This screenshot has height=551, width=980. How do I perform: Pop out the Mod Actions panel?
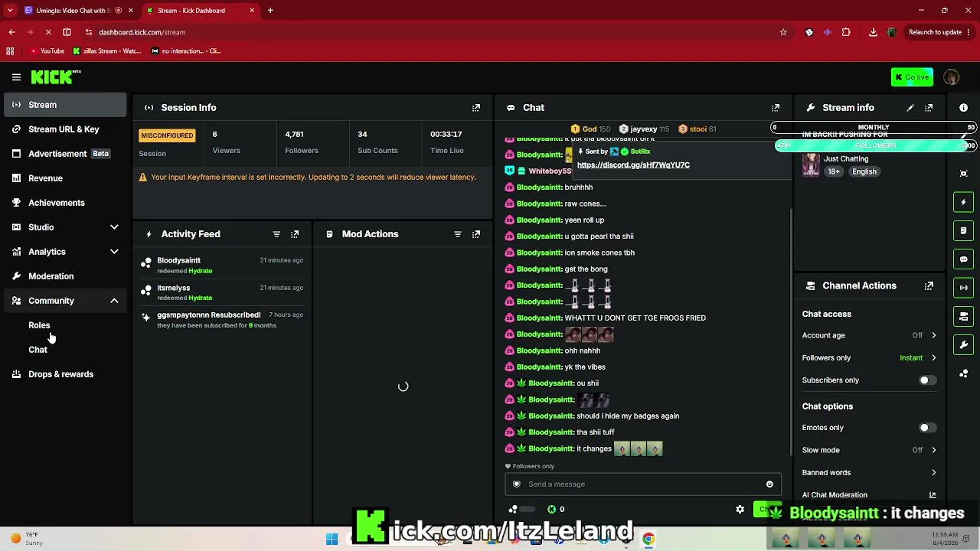(x=476, y=234)
